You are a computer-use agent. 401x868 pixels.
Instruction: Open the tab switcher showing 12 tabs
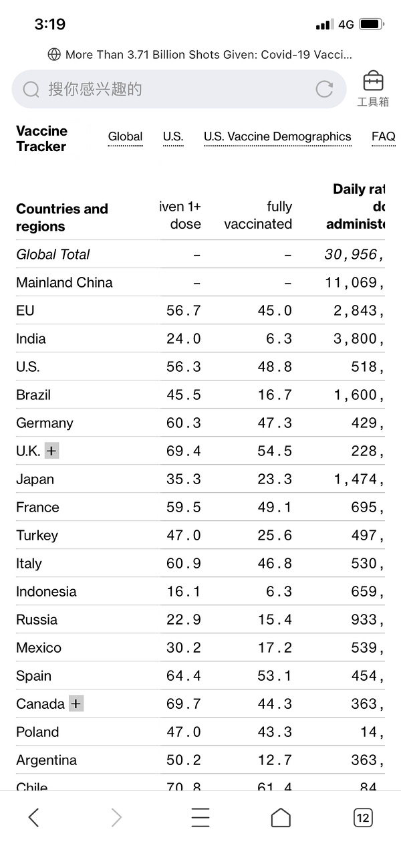coord(363,817)
